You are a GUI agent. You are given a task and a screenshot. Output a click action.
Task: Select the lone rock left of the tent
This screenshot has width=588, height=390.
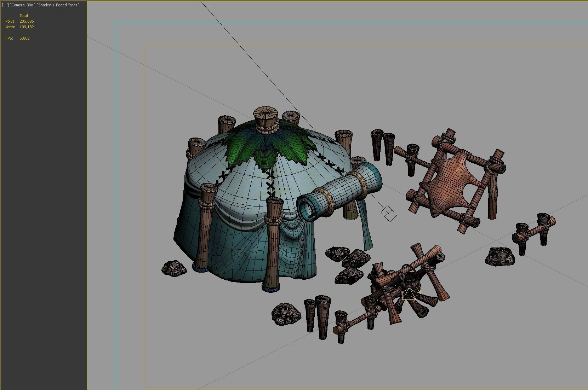[174, 268]
